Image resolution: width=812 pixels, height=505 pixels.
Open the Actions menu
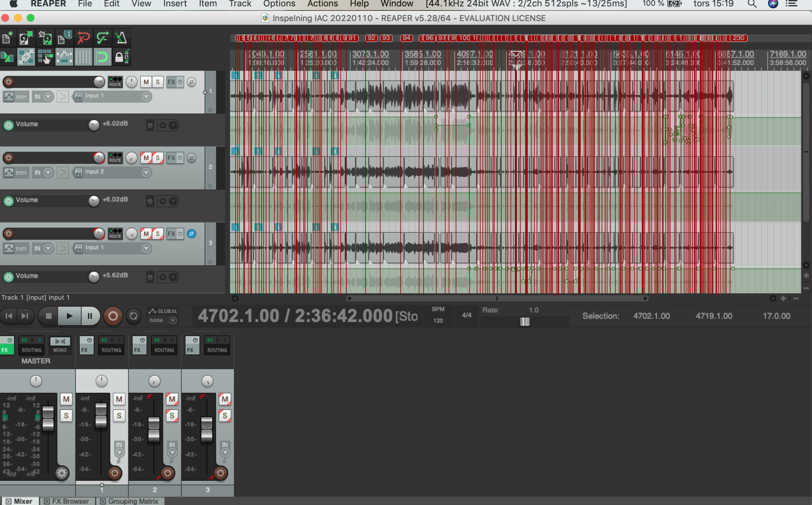point(322,4)
